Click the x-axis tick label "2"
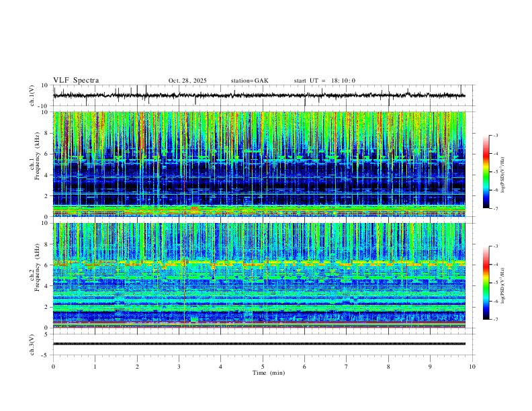Screen dimensions: 532x411 coord(137,367)
